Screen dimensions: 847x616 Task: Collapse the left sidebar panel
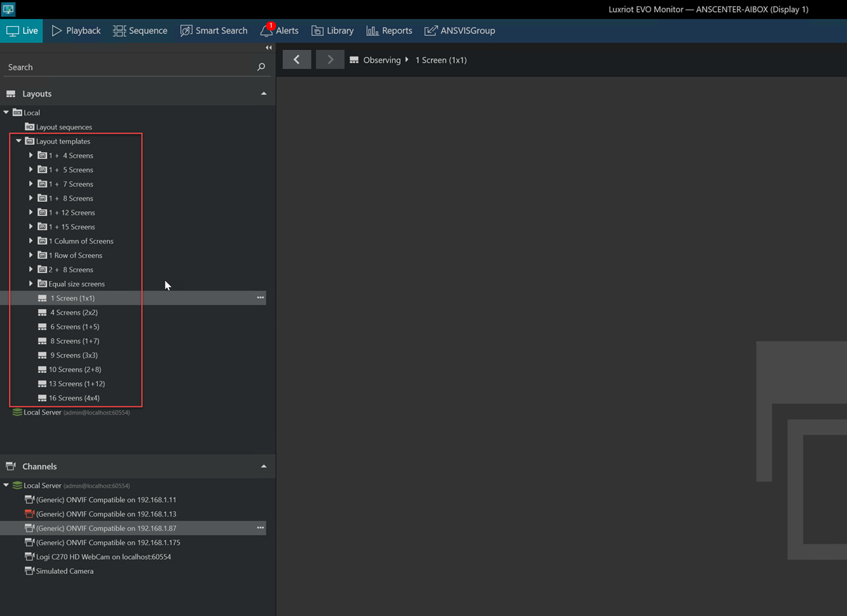tap(268, 48)
